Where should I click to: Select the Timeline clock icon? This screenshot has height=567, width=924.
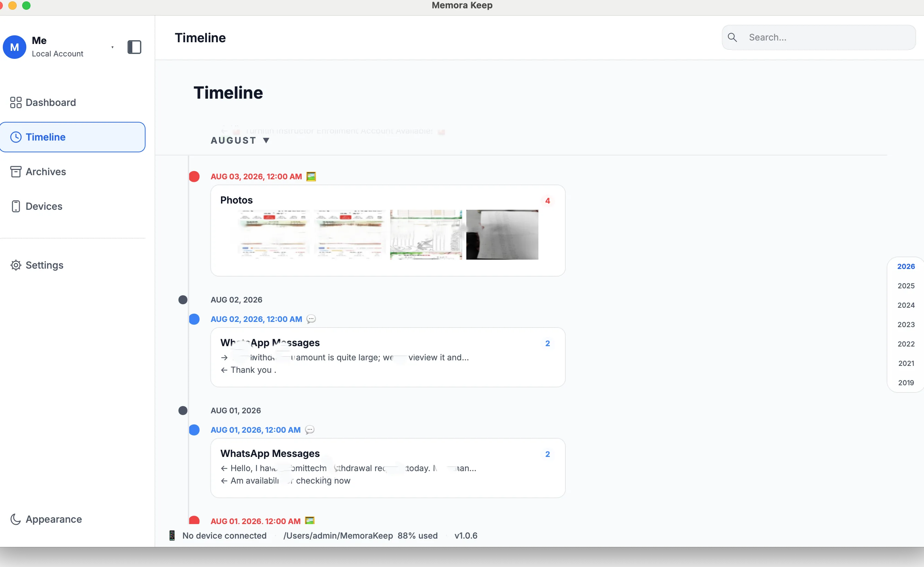coord(16,137)
